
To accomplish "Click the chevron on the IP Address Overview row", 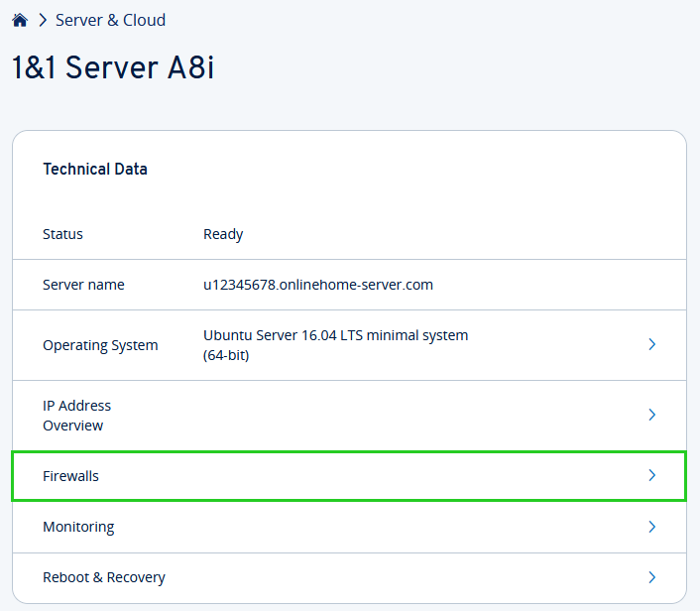I will [651, 415].
